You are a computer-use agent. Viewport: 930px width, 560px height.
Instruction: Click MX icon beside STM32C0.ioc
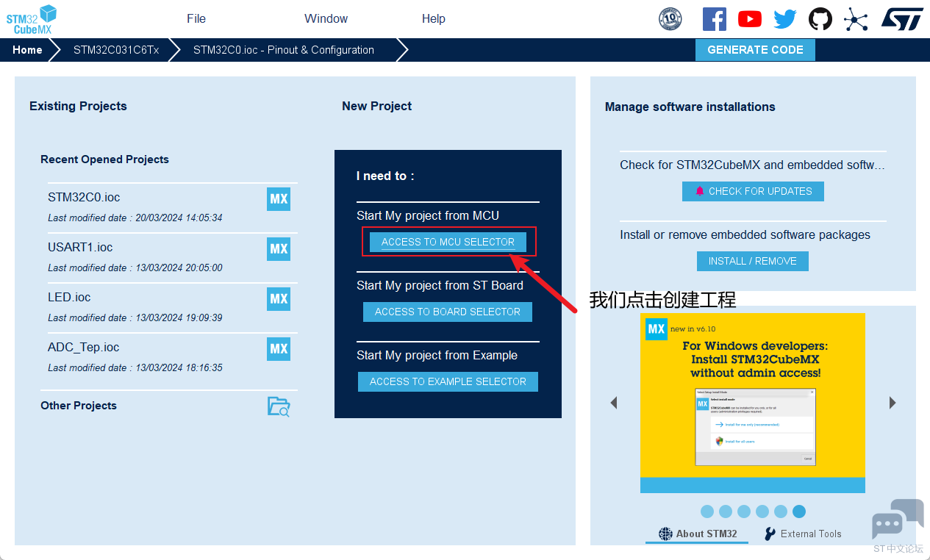pos(279,199)
